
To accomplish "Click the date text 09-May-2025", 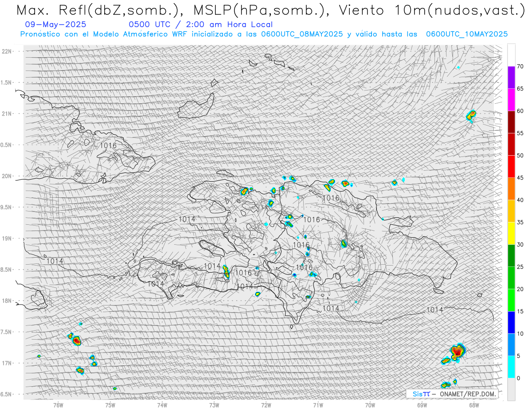I will pyautogui.click(x=56, y=24).
